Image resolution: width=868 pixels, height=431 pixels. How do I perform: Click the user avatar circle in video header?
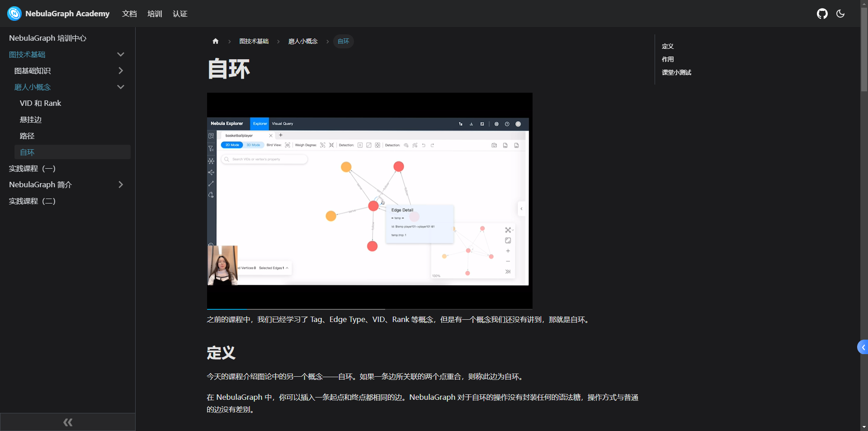coord(518,124)
